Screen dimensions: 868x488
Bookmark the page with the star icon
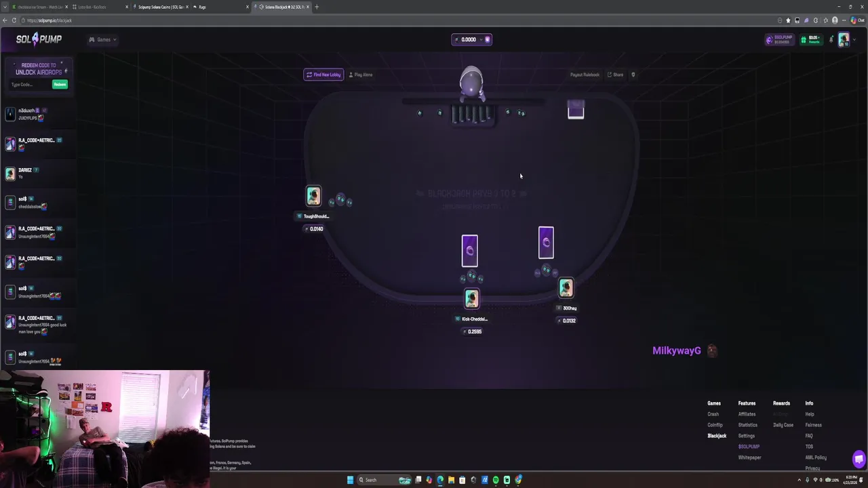coord(788,20)
